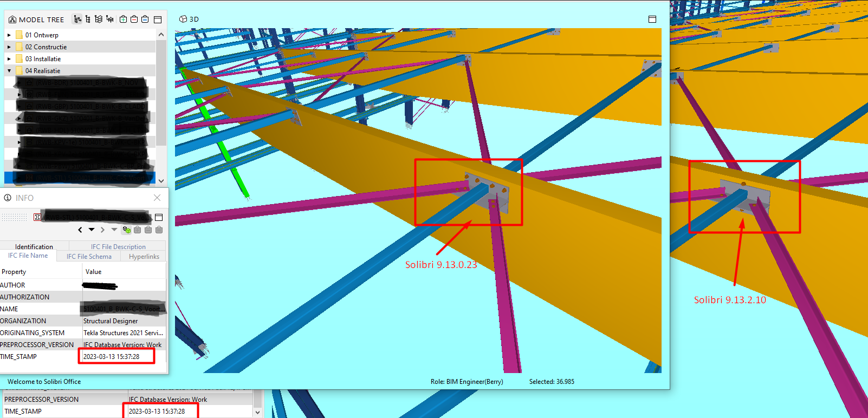
Task: Expand the 03 Installatie folder
Action: click(9, 59)
